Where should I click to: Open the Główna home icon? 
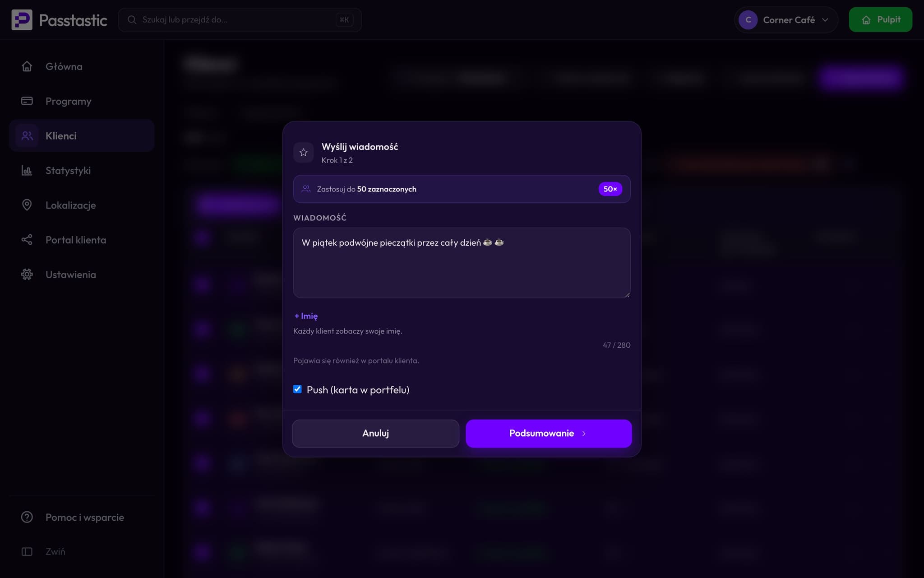(27, 66)
